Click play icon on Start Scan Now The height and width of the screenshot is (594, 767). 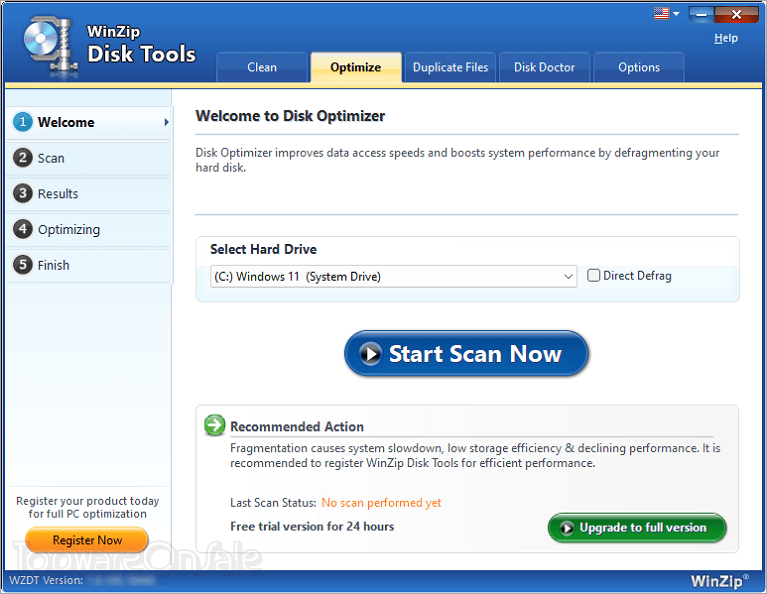pyautogui.click(x=370, y=353)
